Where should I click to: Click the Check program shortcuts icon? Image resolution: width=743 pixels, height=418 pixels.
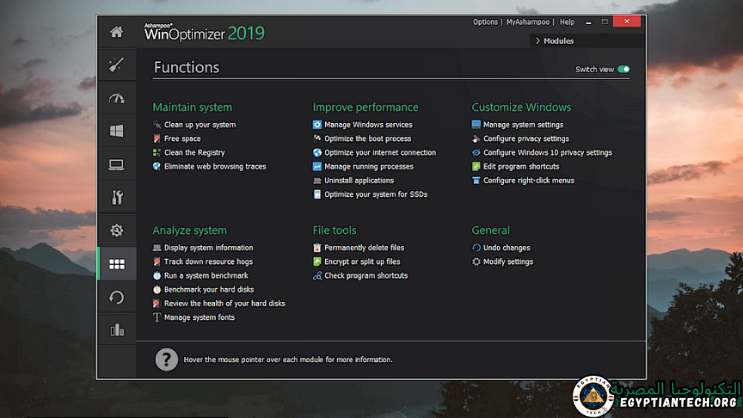point(317,276)
